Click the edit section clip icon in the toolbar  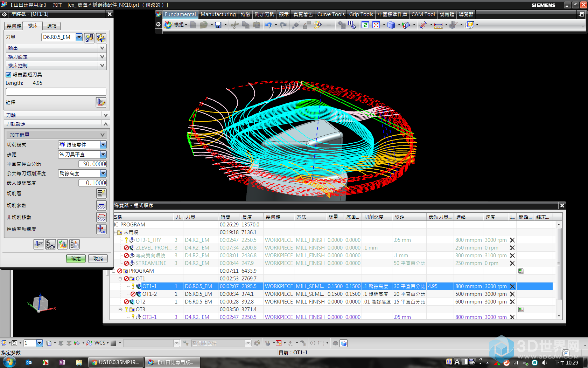pos(406,25)
